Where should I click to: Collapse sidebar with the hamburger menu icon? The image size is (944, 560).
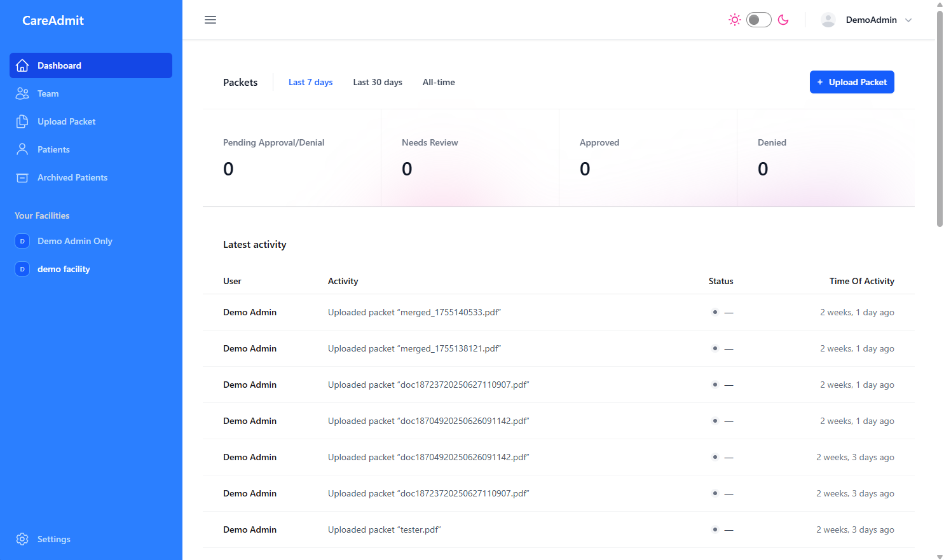coord(210,20)
